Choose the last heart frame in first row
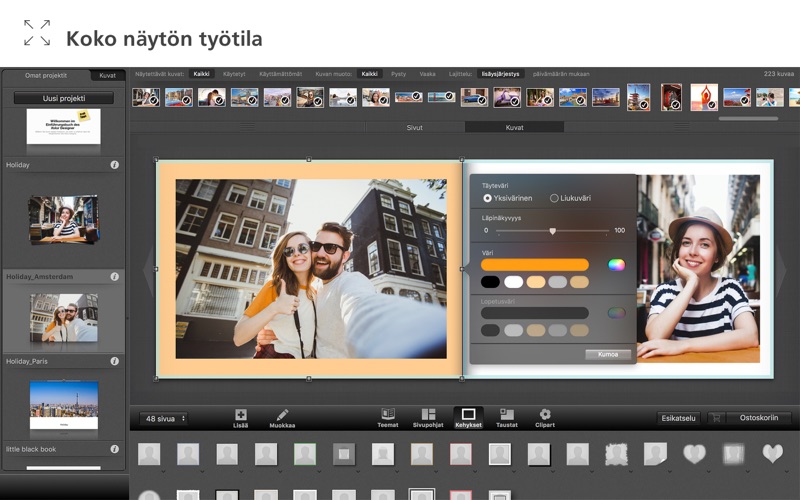 tap(772, 454)
